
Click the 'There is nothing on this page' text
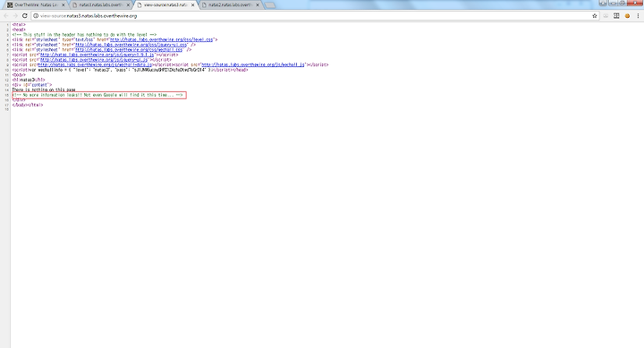point(44,89)
